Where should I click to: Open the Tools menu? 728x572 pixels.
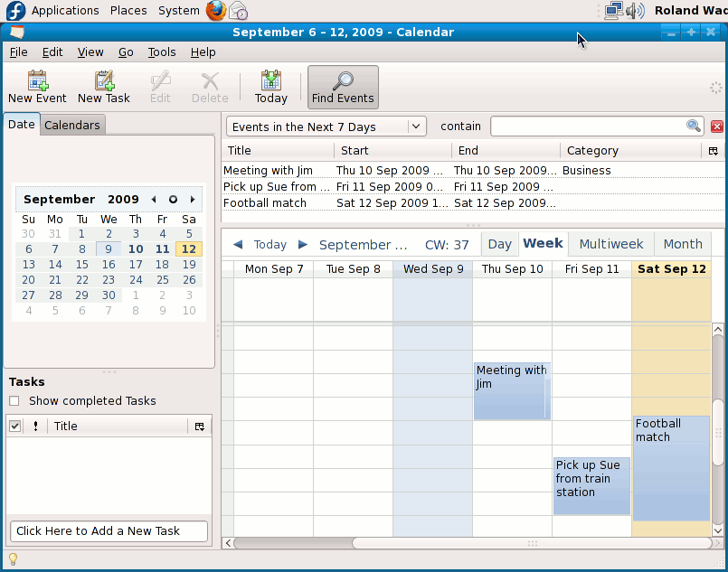click(x=162, y=52)
